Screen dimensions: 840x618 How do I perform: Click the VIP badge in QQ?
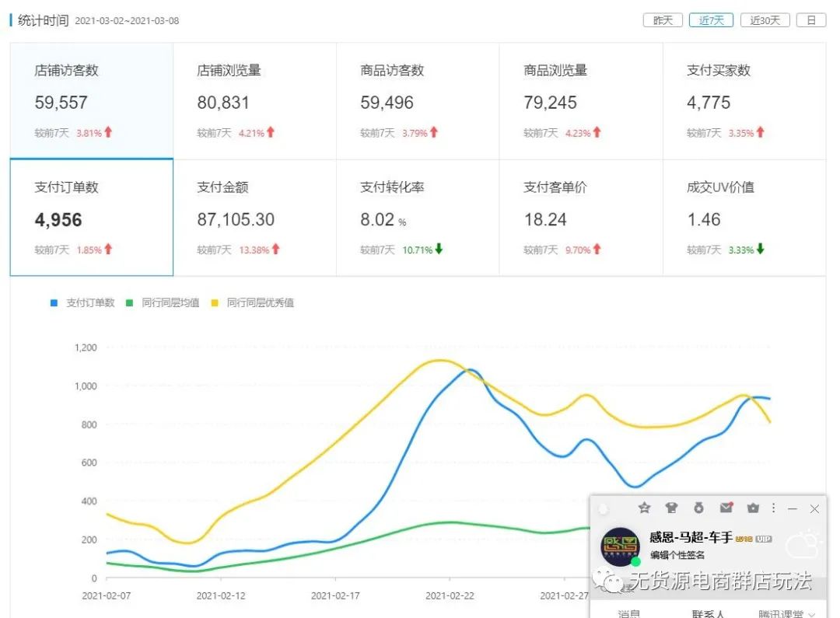click(x=764, y=539)
